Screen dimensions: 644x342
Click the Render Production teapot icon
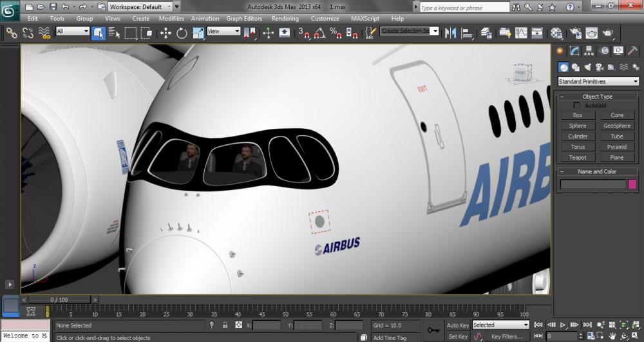click(608, 33)
